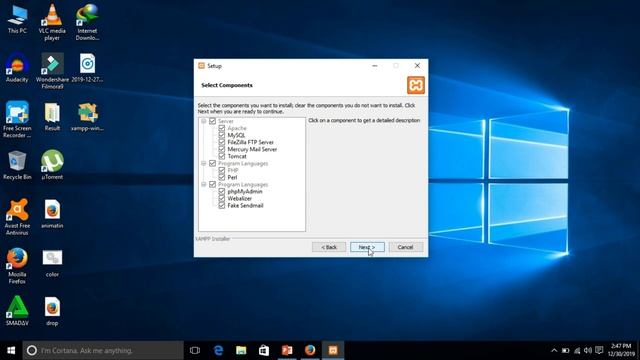The image size is (640, 360).
Task: Open File Explorer from taskbar
Action: (x=241, y=351)
